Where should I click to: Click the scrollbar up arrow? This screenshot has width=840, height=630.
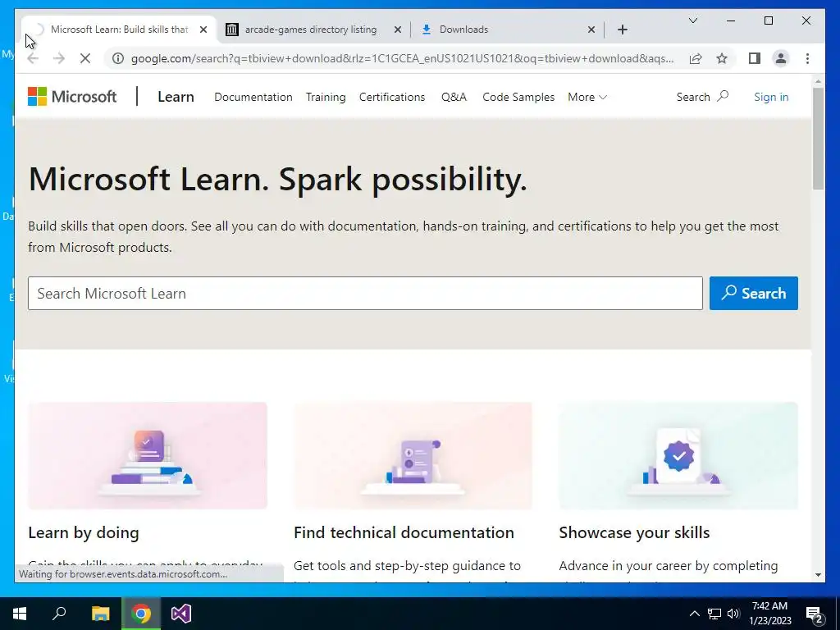coord(818,82)
